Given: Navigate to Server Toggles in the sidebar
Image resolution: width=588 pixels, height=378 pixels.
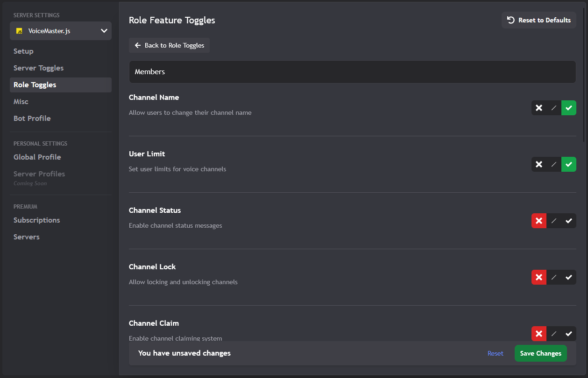Looking at the screenshot, I should (x=38, y=68).
